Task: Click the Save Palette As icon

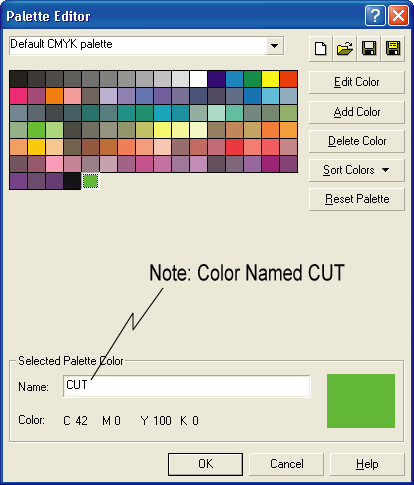Action: click(393, 49)
